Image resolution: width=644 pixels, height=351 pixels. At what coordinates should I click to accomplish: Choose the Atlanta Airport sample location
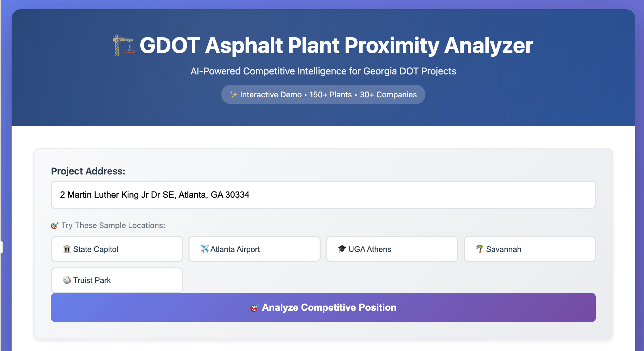[254, 249]
